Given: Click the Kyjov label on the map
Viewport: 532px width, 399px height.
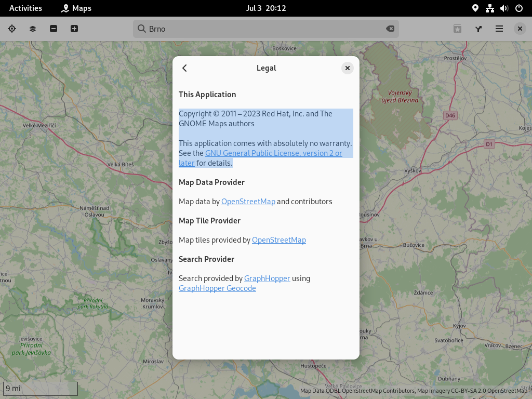Looking at the screenshot, I should click(x=459, y=326).
